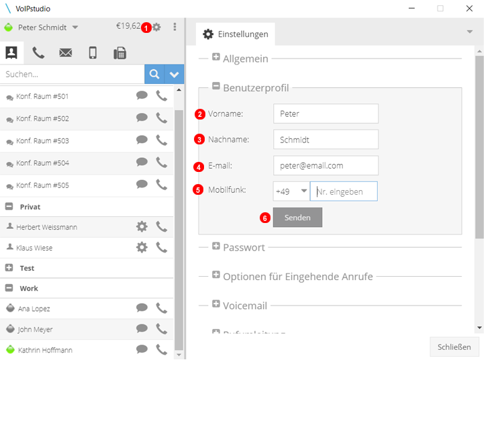
Task: Click settings panel scrollbar down arrow
Action: click(479, 328)
